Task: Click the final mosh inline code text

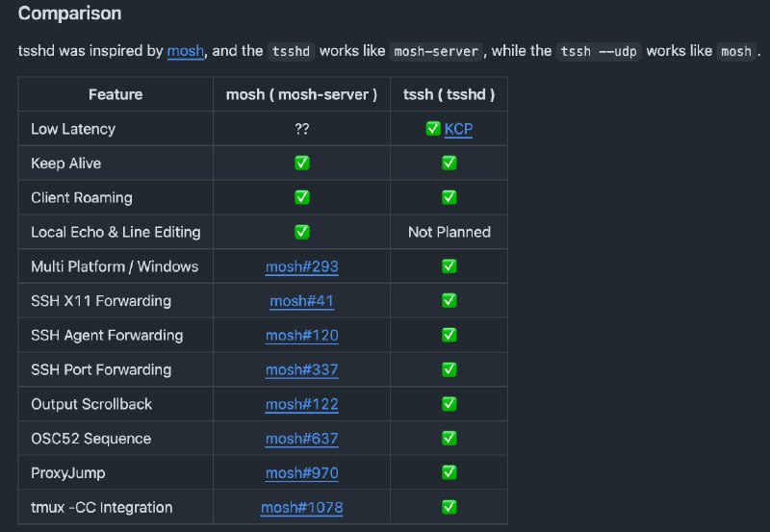Action: click(x=736, y=51)
